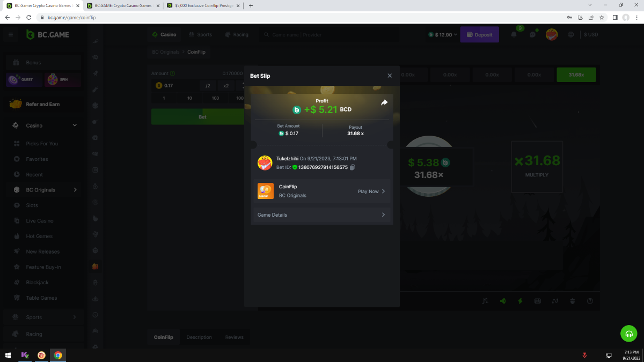
Task: Expand the Game Details row
Action: (322, 215)
